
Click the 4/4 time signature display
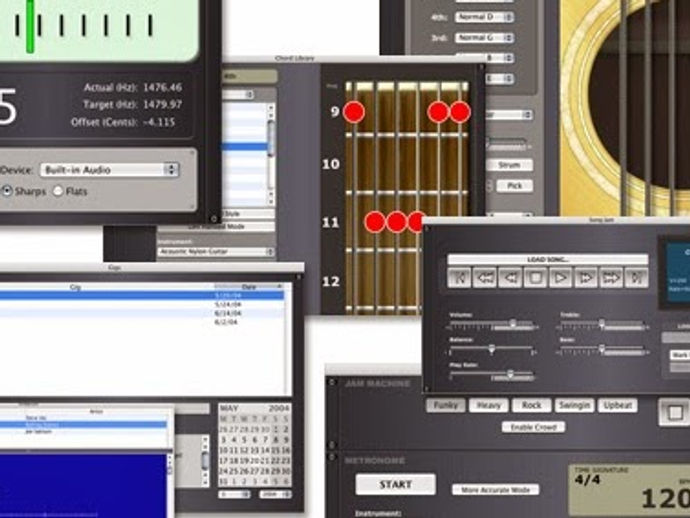[587, 479]
